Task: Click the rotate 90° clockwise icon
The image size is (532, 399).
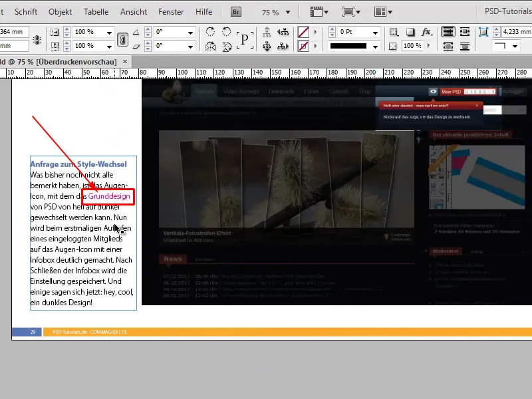Action: (x=211, y=32)
